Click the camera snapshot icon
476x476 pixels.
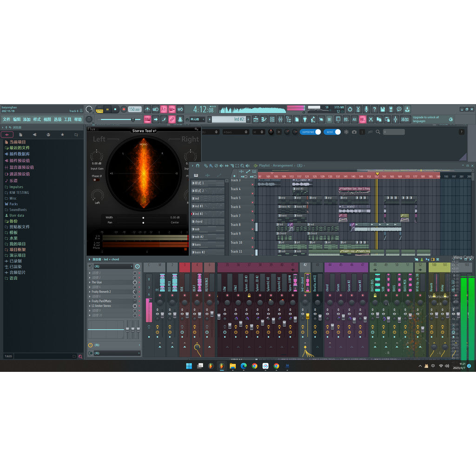click(354, 132)
